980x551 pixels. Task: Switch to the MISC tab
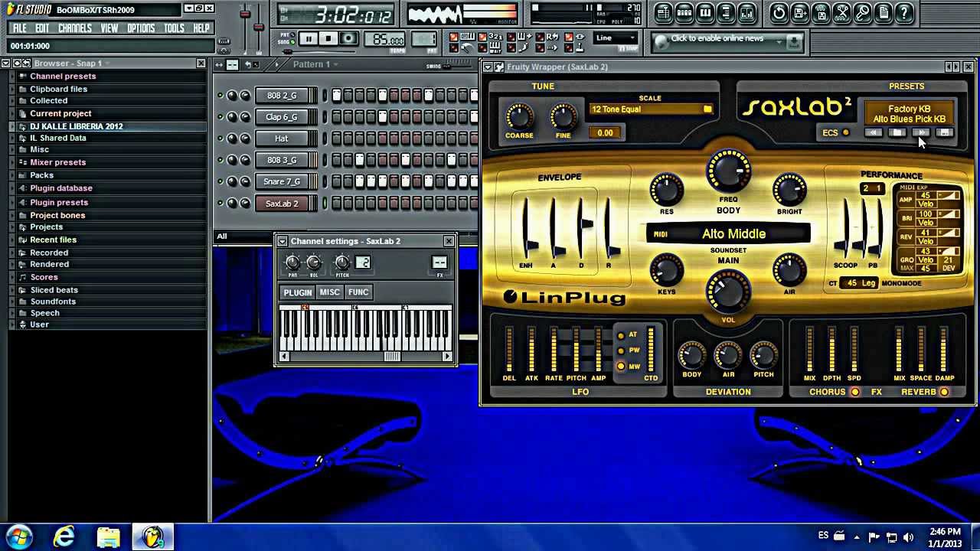click(x=330, y=292)
